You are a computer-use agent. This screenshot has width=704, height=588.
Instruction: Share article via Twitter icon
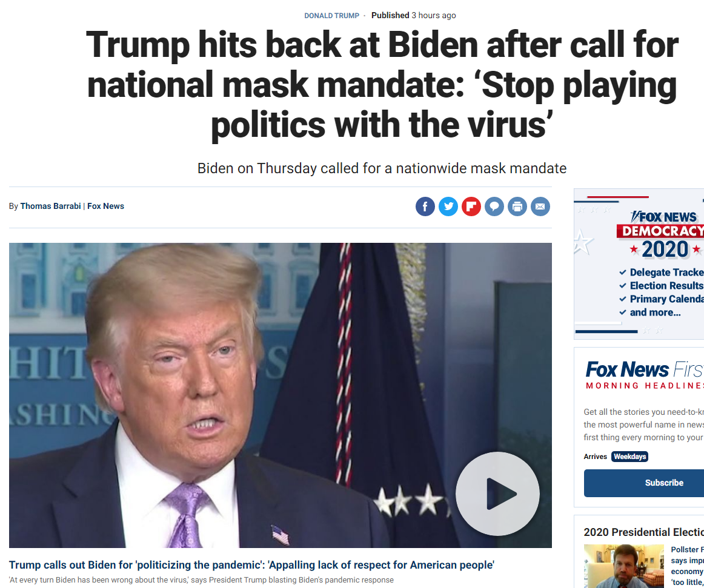click(x=448, y=206)
